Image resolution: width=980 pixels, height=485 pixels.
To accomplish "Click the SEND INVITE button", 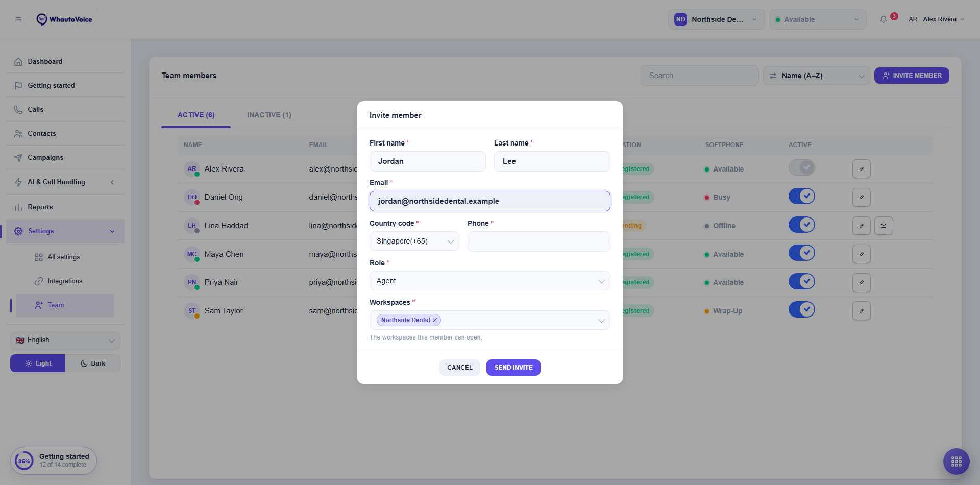I will (513, 368).
